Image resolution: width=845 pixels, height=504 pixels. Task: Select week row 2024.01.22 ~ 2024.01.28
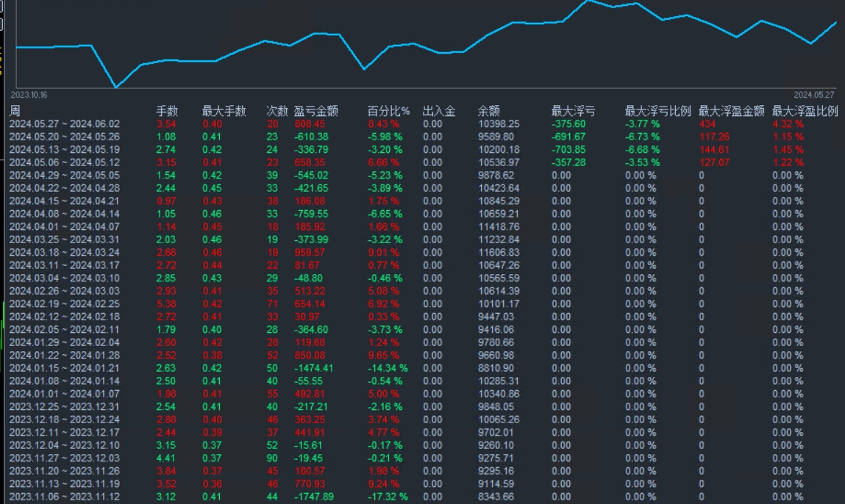click(422, 356)
